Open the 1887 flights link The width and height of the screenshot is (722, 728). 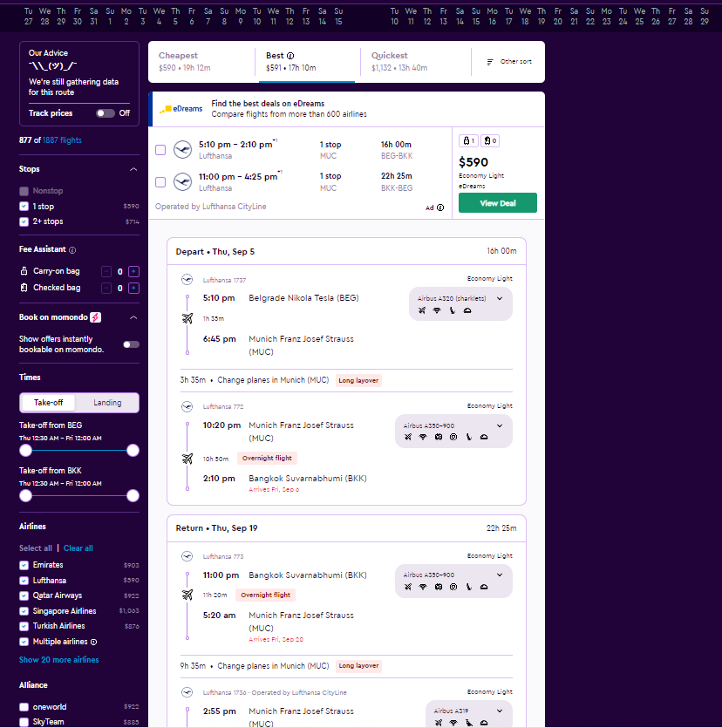click(62, 140)
